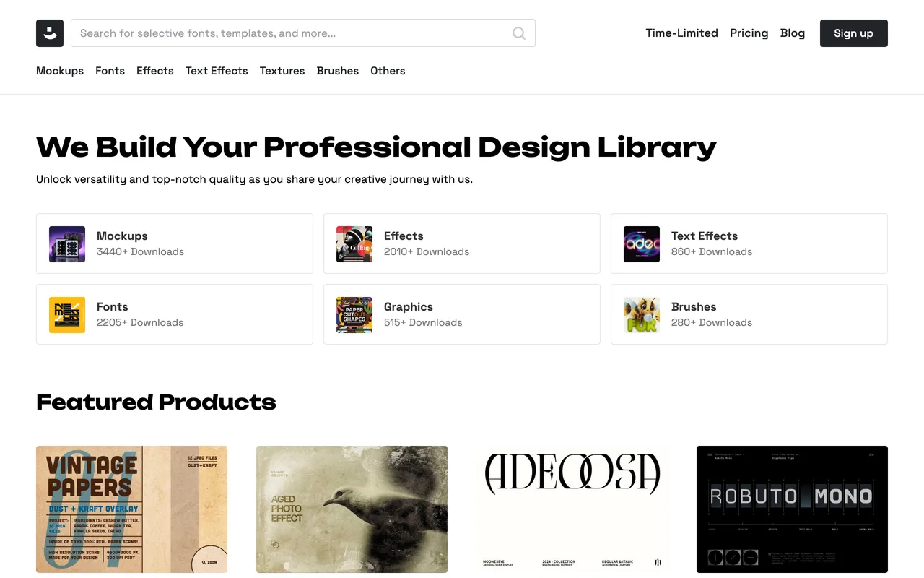Open the Time-Limited link

[682, 33]
